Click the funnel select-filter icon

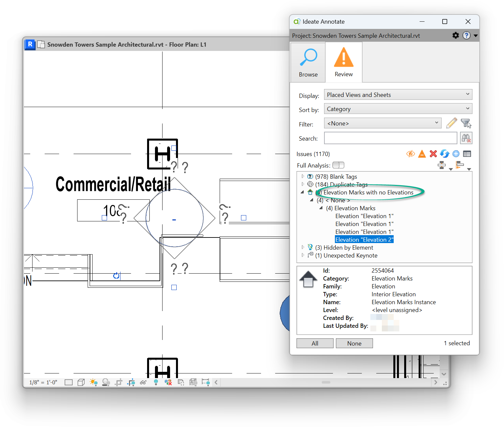pyautogui.click(x=466, y=123)
